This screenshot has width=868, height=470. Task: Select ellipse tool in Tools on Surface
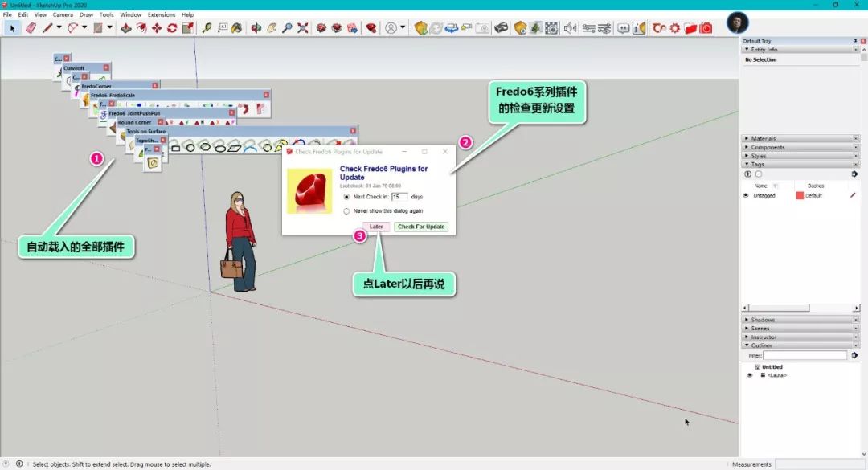[x=219, y=148]
